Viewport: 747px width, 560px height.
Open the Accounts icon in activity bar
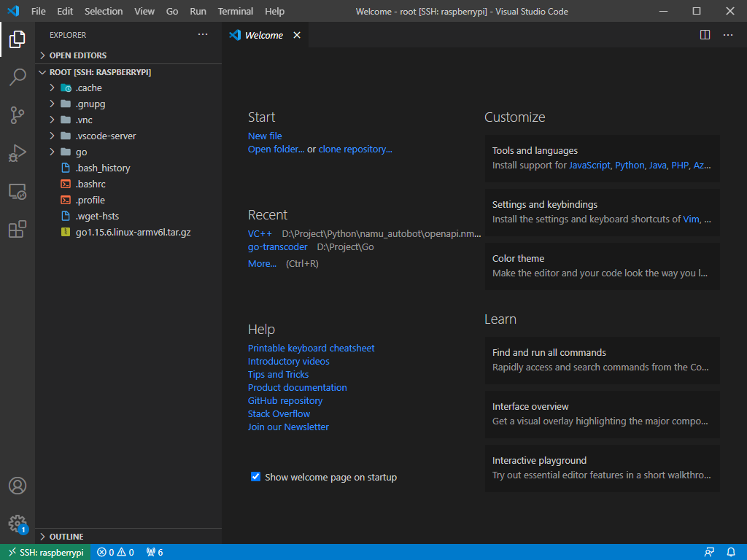click(x=18, y=486)
